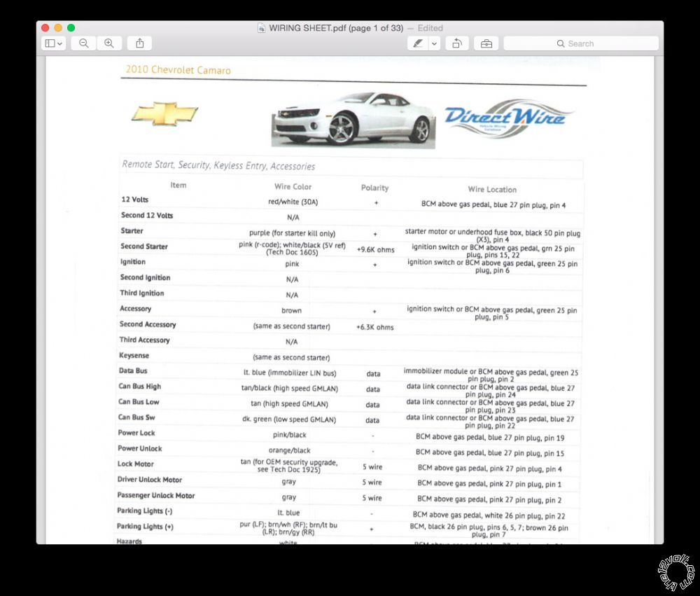Click the white Camaro car photo
Image resolution: width=700 pixels, height=596 pixels.
tap(353, 119)
